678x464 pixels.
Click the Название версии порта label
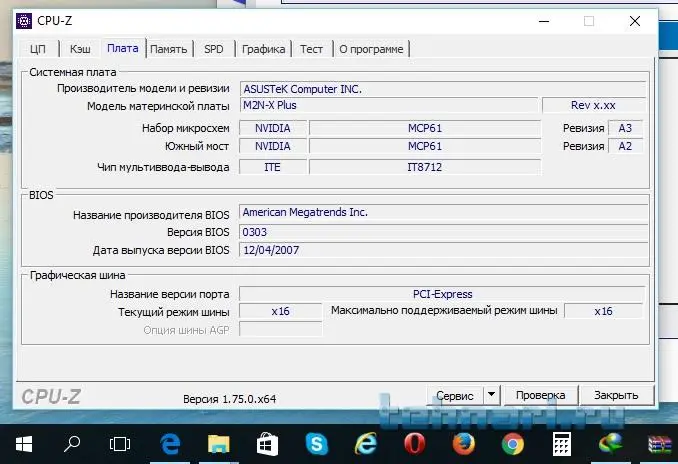click(x=170, y=294)
